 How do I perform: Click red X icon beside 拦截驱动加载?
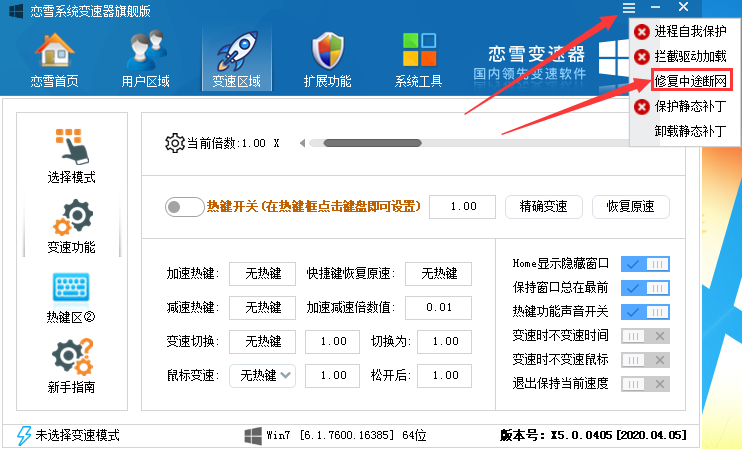(x=642, y=57)
